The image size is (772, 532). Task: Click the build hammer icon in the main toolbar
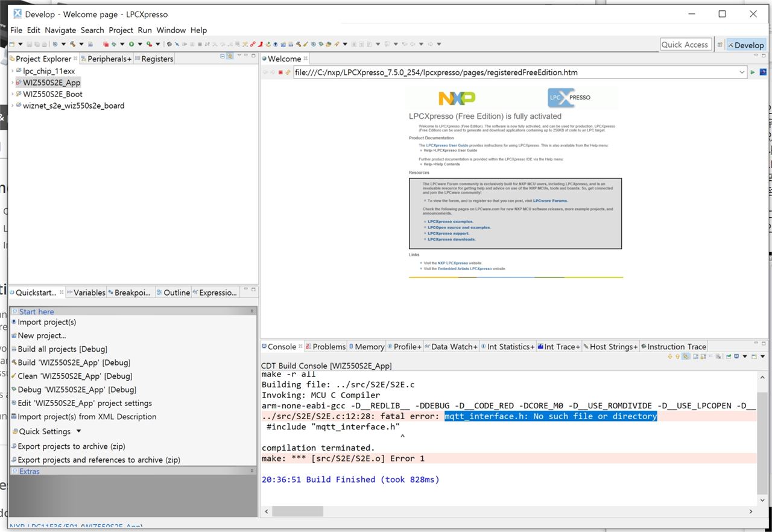coord(72,44)
